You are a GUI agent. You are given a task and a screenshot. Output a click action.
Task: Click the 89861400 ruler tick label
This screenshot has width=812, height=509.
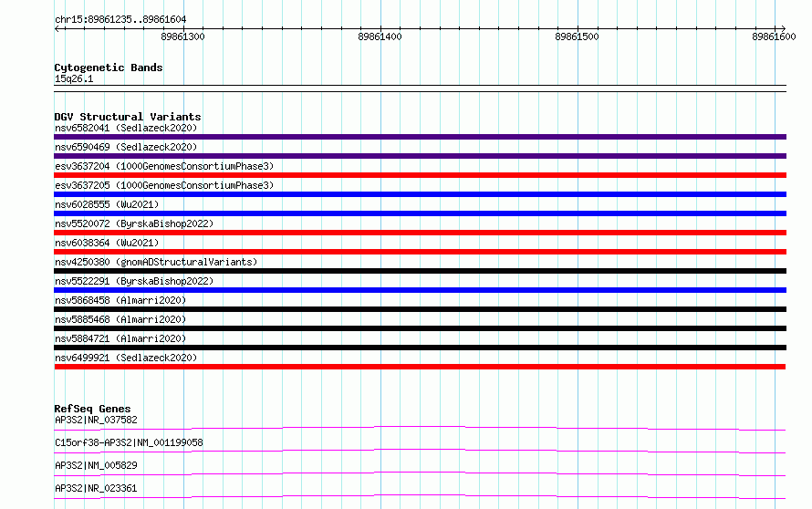pyautogui.click(x=380, y=36)
